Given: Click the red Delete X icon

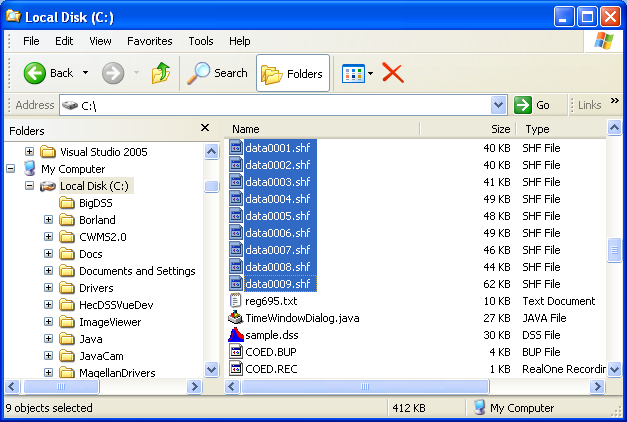Looking at the screenshot, I should pyautogui.click(x=393, y=73).
